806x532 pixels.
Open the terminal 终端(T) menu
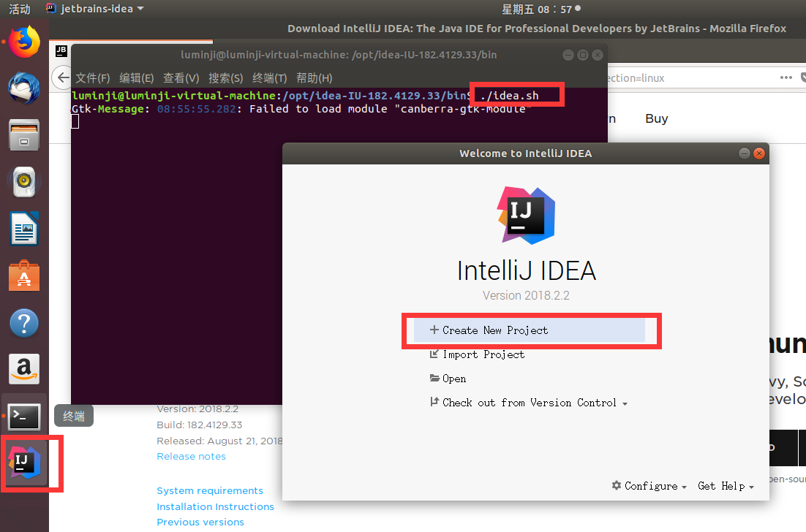click(270, 78)
